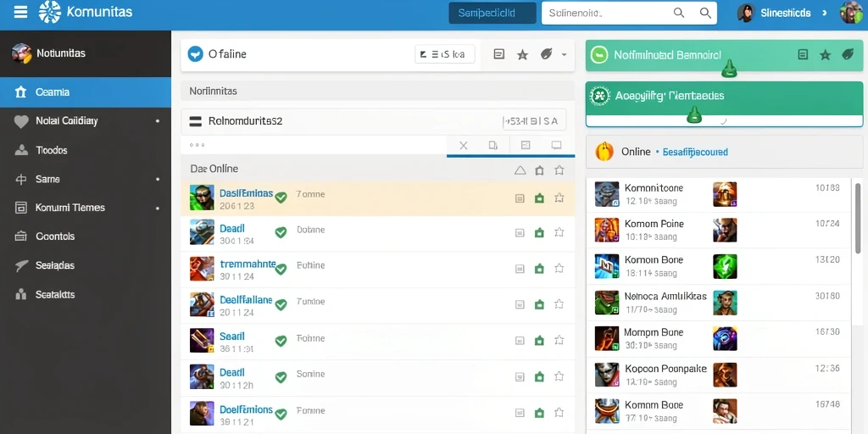Click the leaf icon in Ofaline bar
Viewport: 868px width, 434px height.
[547, 53]
